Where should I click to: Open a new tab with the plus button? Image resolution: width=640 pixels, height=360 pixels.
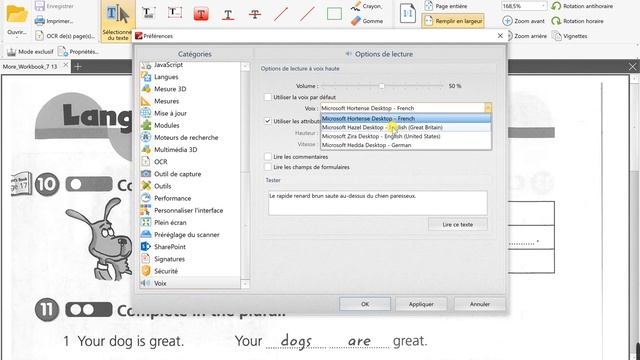click(78, 67)
